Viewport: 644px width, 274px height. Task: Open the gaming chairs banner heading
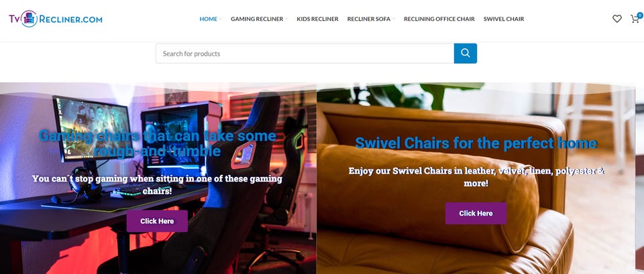coord(157,143)
